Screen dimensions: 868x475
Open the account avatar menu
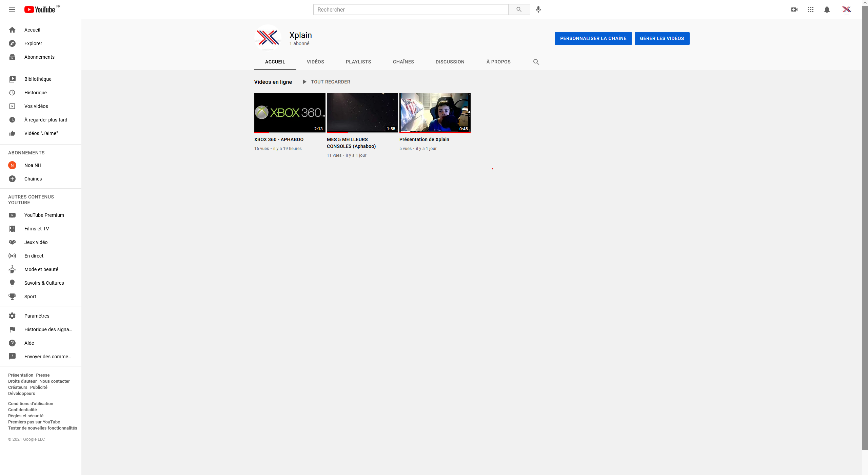847,9
